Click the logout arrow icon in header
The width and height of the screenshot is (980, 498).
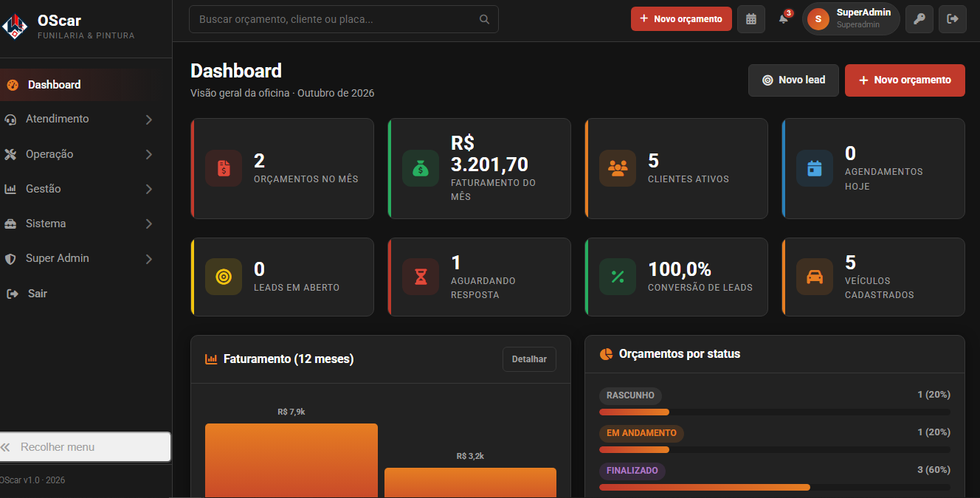(x=953, y=19)
